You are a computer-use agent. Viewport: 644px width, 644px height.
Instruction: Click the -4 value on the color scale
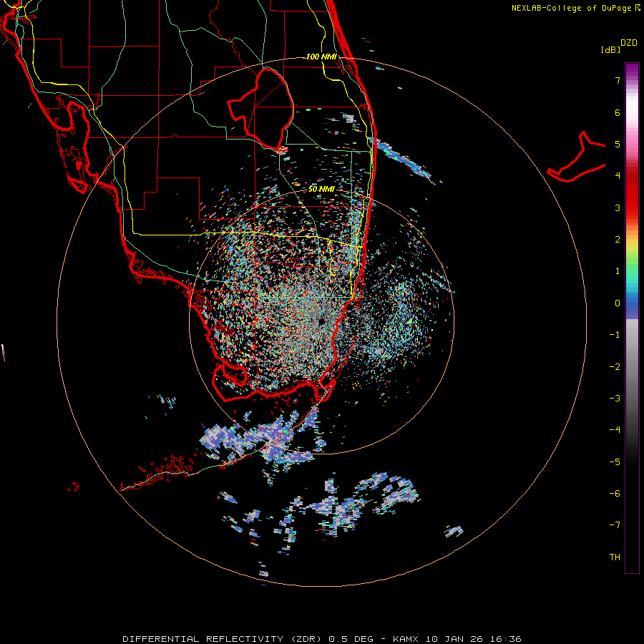click(x=615, y=430)
